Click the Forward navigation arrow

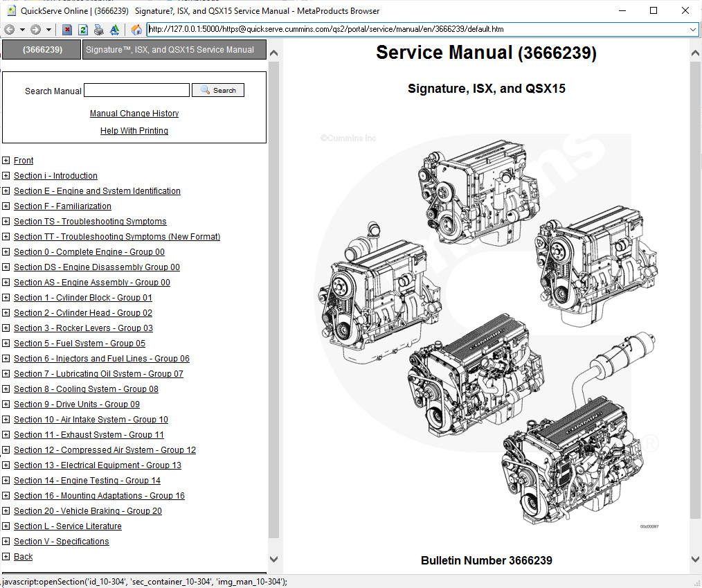35,30
